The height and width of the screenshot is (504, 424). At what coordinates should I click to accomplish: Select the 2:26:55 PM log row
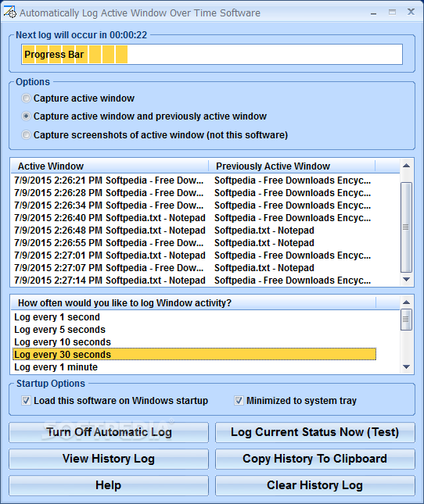[193, 243]
